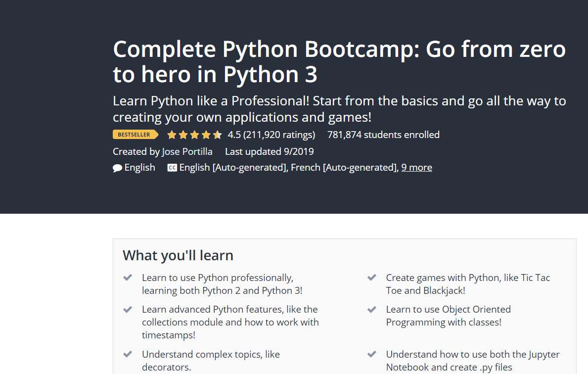The image size is (588, 374).
Task: Click the speech bubble language icon
Action: pyautogui.click(x=117, y=167)
